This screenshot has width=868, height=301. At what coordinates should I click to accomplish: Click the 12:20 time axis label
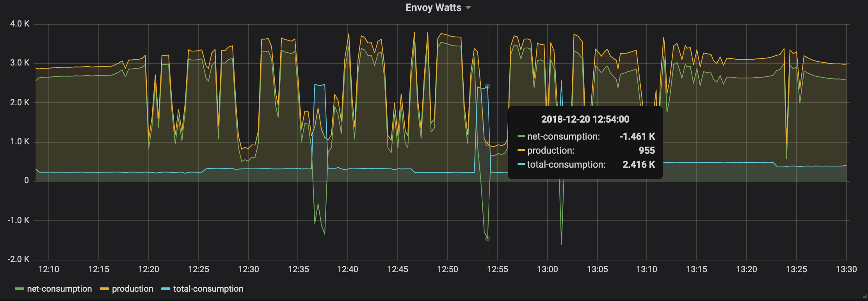tap(149, 269)
